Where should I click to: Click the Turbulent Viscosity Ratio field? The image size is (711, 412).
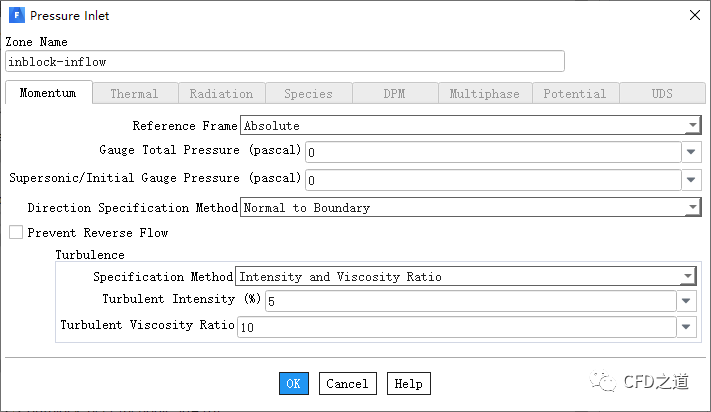click(x=456, y=326)
